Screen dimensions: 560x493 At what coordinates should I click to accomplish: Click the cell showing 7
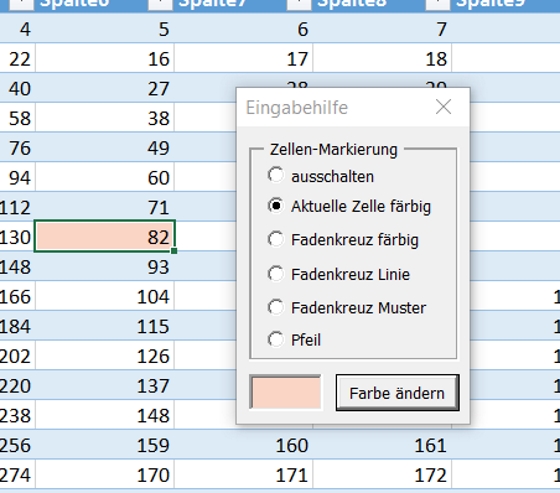click(382, 28)
